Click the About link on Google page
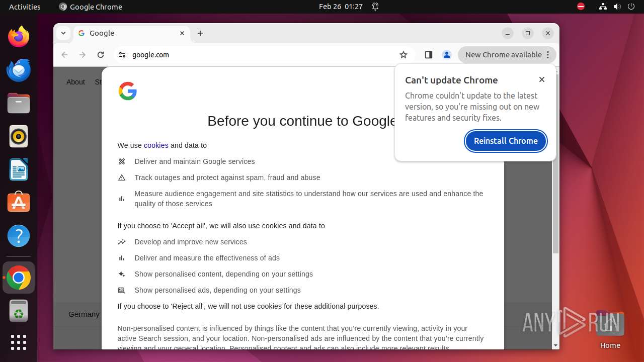This screenshot has width=644, height=362. 75,82
